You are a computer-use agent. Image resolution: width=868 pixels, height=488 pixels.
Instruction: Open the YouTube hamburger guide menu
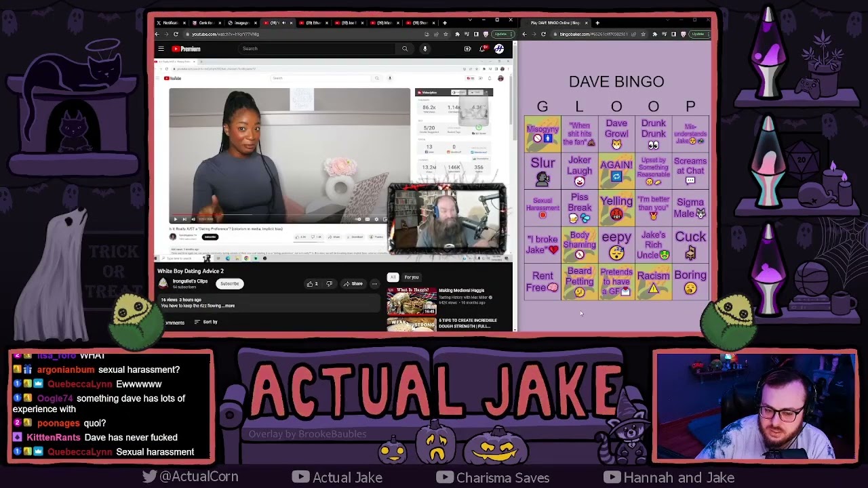click(161, 49)
